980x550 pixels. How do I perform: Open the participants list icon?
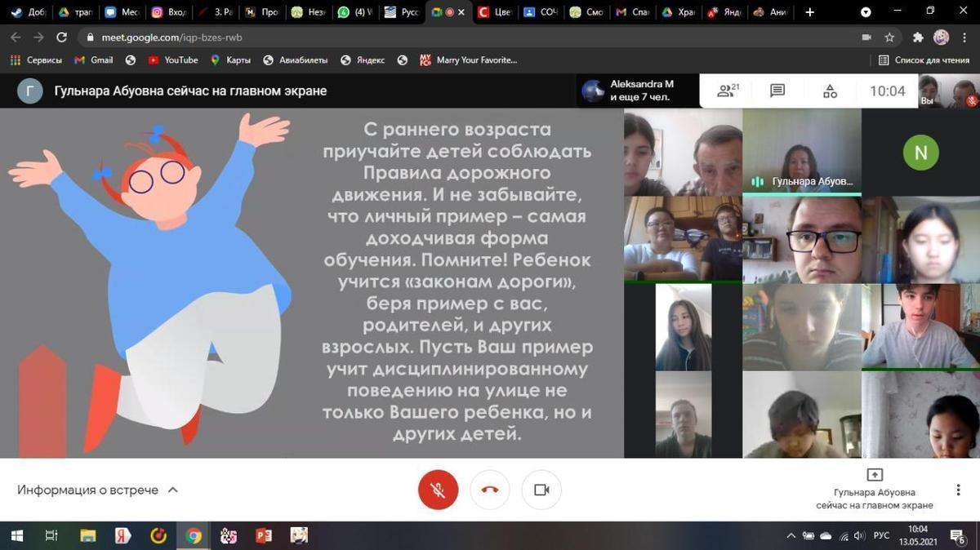727,91
